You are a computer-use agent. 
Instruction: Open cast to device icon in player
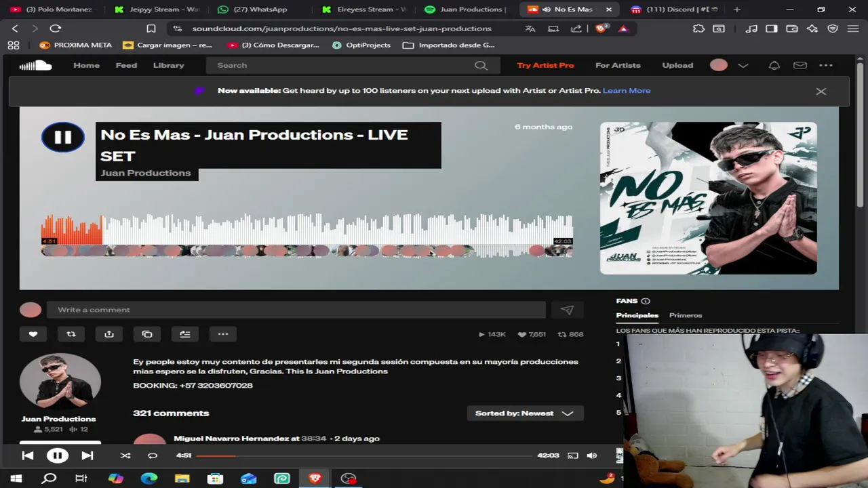pyautogui.click(x=573, y=455)
